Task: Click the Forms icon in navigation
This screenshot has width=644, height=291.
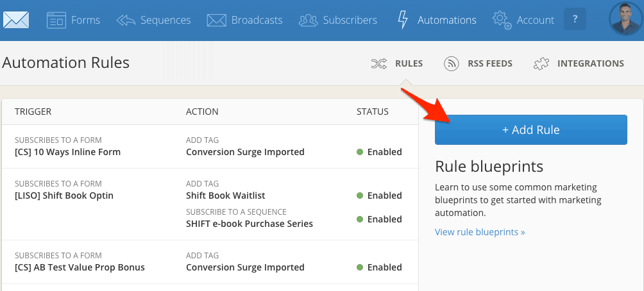Action: pyautogui.click(x=56, y=20)
